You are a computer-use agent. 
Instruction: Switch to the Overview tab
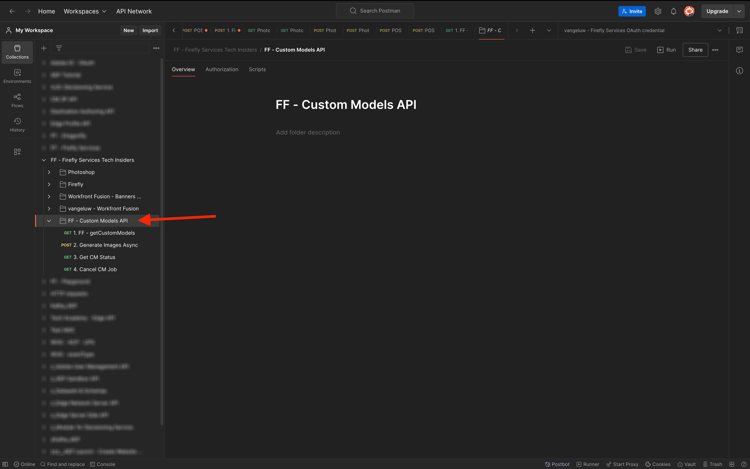(x=183, y=69)
